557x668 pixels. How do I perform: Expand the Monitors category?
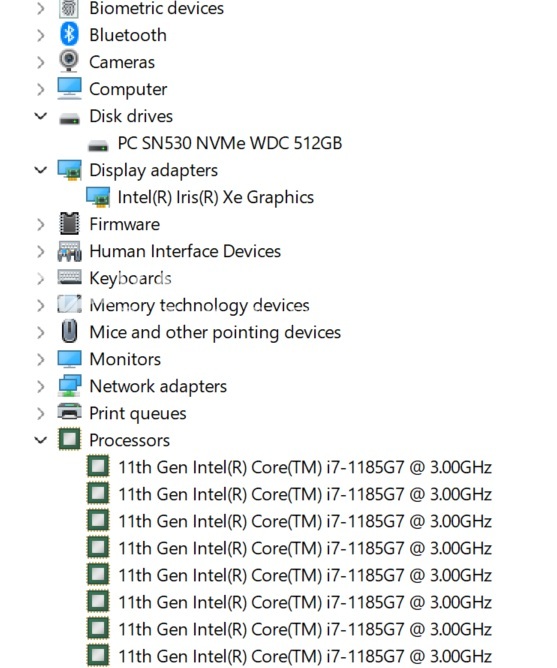click(40, 360)
